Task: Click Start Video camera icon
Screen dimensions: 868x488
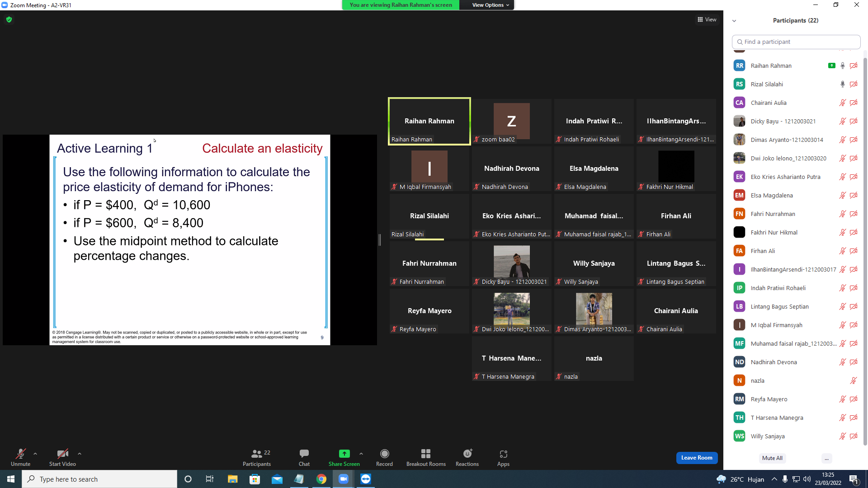Action: click(62, 454)
